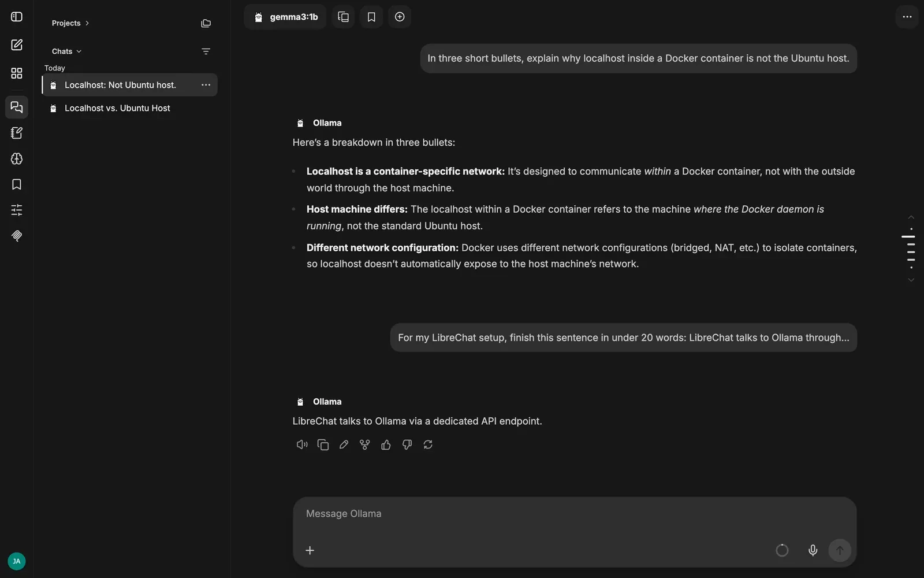The image size is (924, 578).
Task: Click the Message Ollama input field
Action: (575, 514)
